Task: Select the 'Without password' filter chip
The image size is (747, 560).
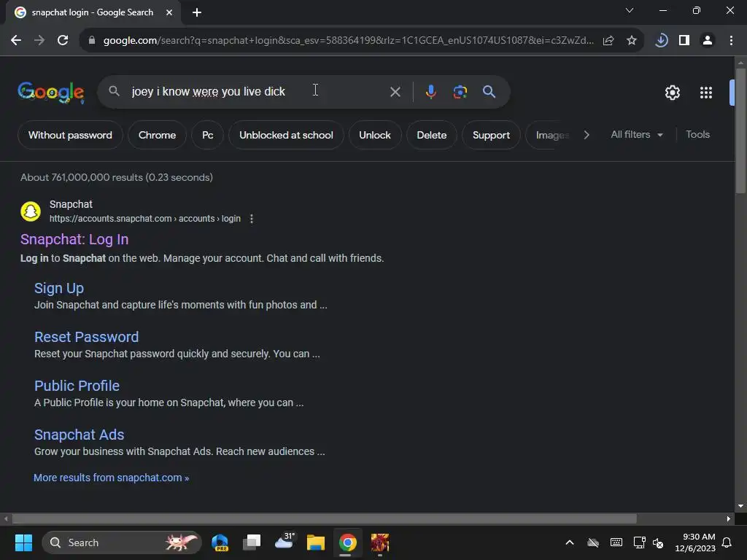Action: pos(70,135)
